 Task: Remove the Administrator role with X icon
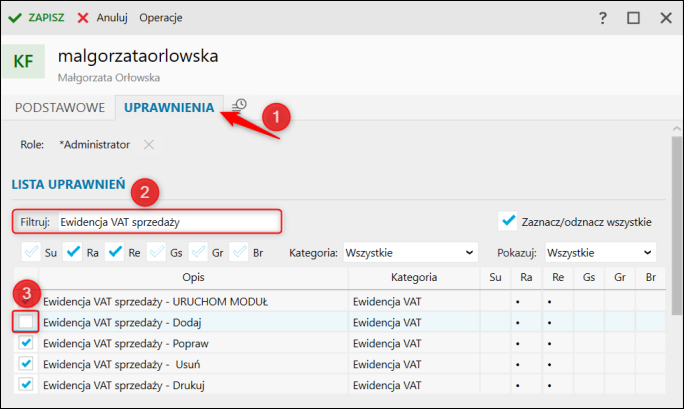[149, 145]
